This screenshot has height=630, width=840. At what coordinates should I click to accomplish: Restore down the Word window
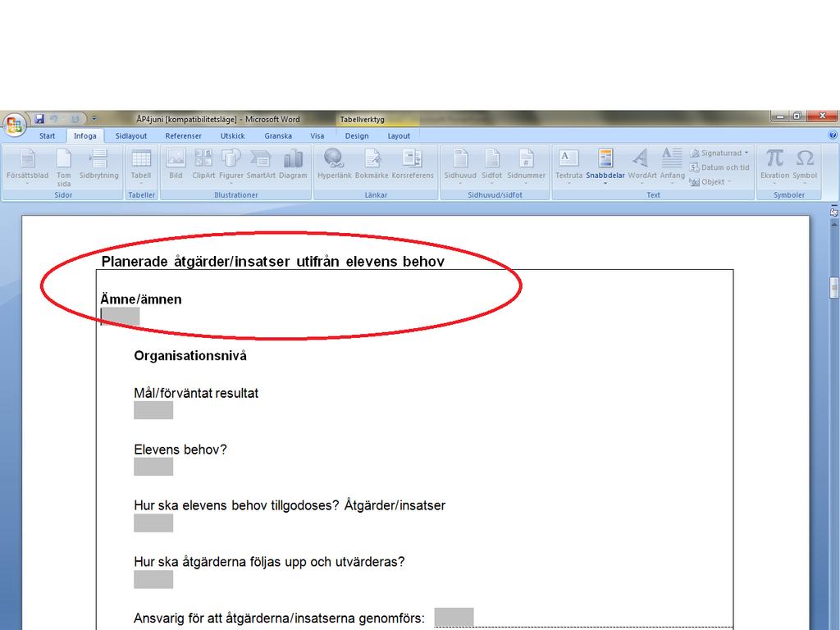click(x=797, y=116)
